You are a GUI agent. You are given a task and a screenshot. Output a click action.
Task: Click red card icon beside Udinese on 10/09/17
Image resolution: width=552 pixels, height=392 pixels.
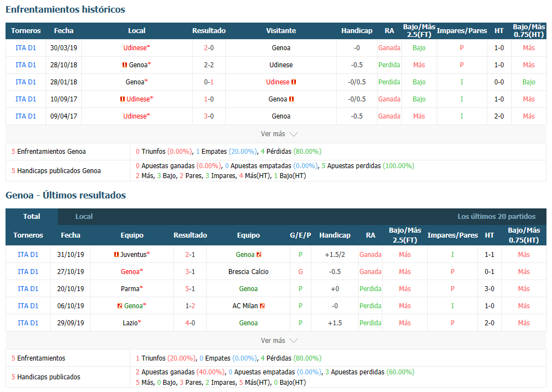123,99
